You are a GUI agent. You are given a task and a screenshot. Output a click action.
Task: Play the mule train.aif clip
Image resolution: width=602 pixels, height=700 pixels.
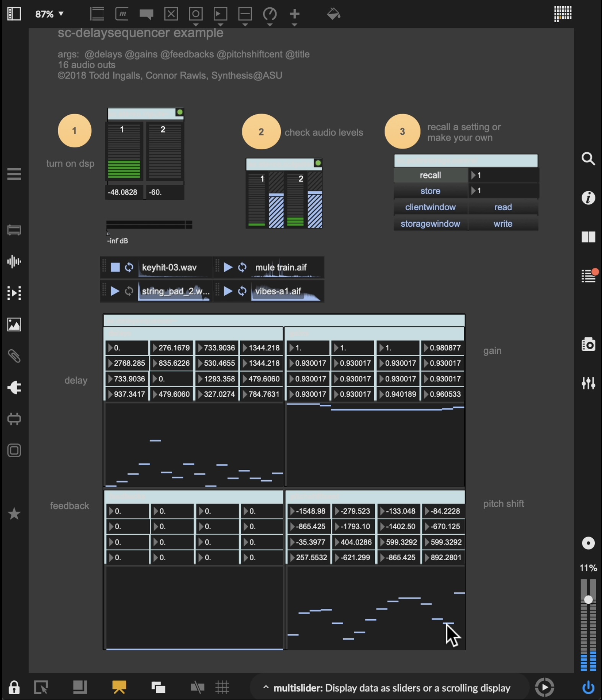click(228, 267)
